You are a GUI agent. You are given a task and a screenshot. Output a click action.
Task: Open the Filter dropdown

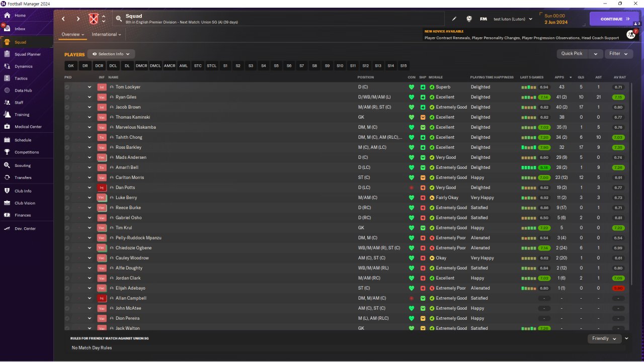pos(618,54)
